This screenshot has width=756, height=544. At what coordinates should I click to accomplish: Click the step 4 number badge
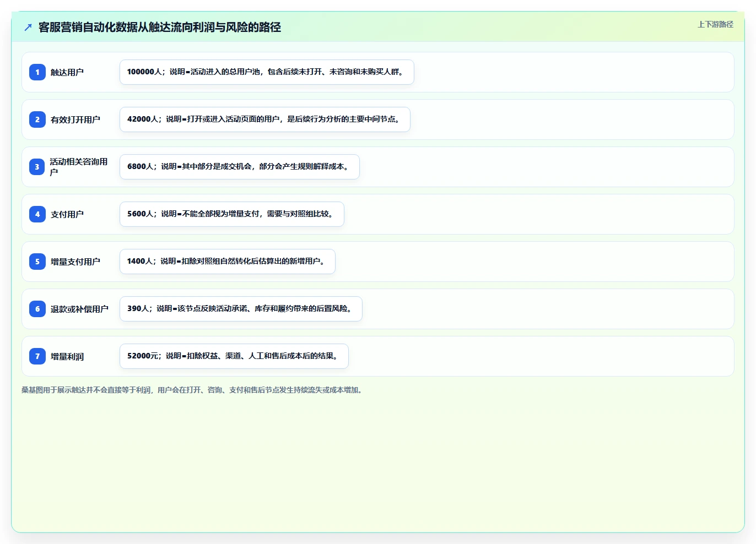(37, 214)
